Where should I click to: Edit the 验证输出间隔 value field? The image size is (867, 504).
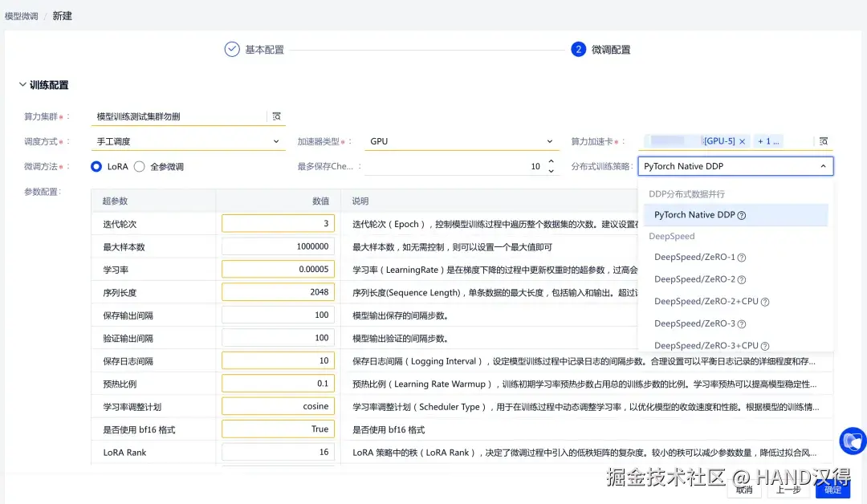coord(278,338)
